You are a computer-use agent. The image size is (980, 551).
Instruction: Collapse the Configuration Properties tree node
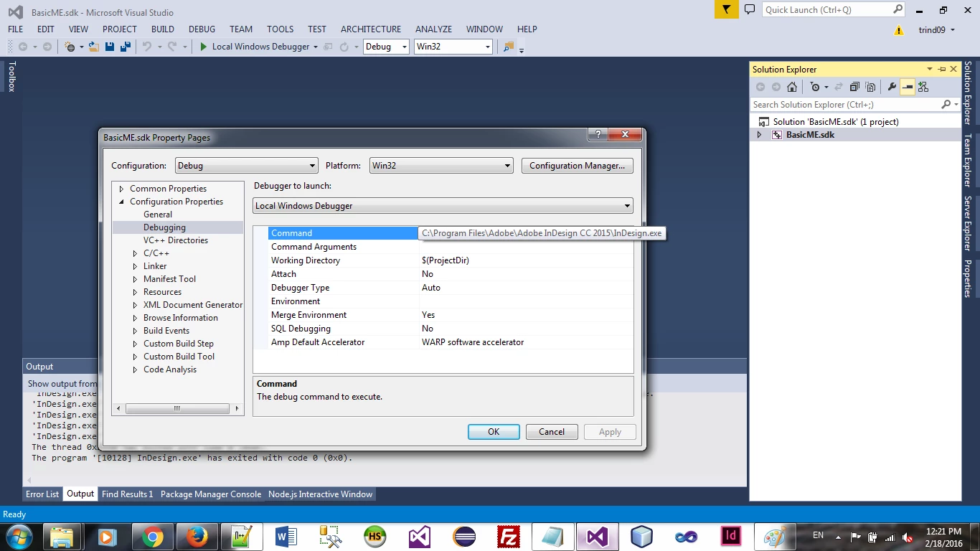point(122,202)
